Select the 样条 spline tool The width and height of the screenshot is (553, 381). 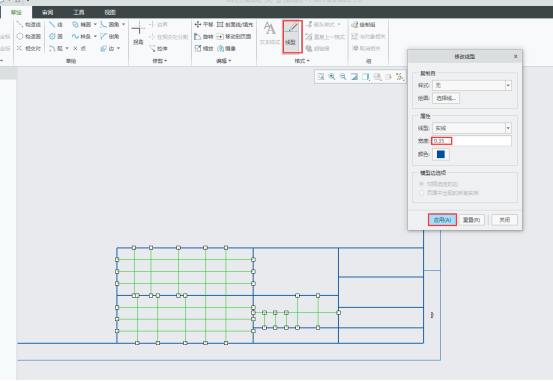tap(82, 36)
